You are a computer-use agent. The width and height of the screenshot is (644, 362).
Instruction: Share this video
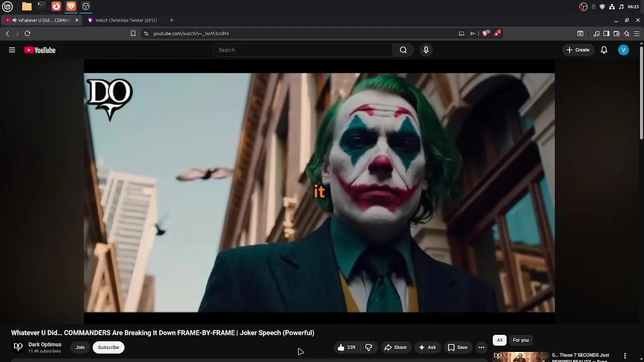click(395, 347)
